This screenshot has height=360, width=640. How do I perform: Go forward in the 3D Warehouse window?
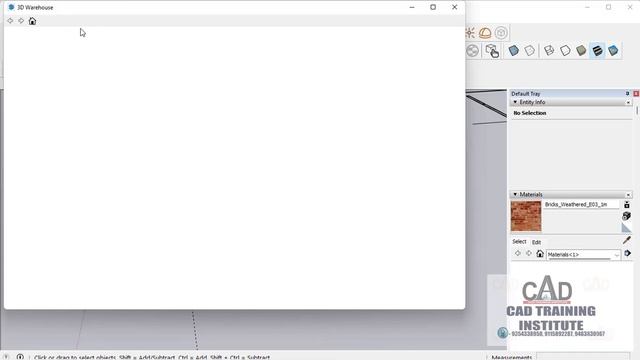coord(21,21)
